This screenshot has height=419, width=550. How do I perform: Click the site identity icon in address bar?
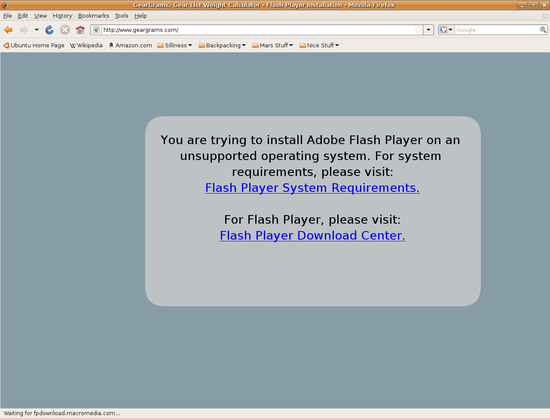click(96, 30)
